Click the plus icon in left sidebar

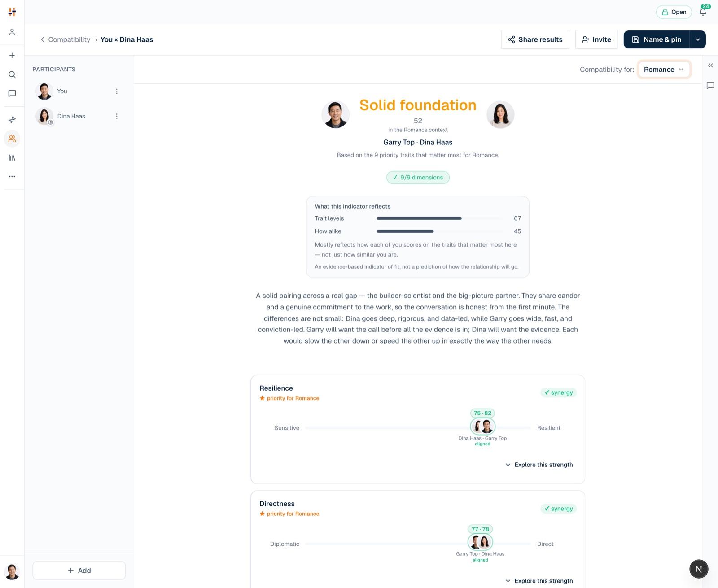(x=12, y=56)
